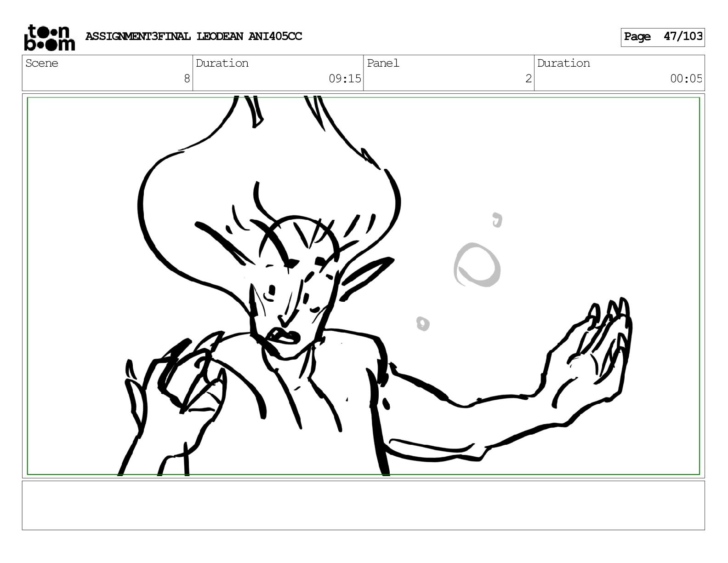Click the storyboard panel drawing
The height and width of the screenshot is (563, 728).
point(363,286)
